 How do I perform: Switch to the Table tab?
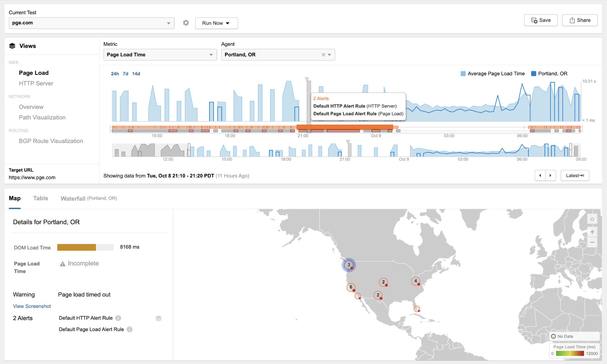[40, 198]
